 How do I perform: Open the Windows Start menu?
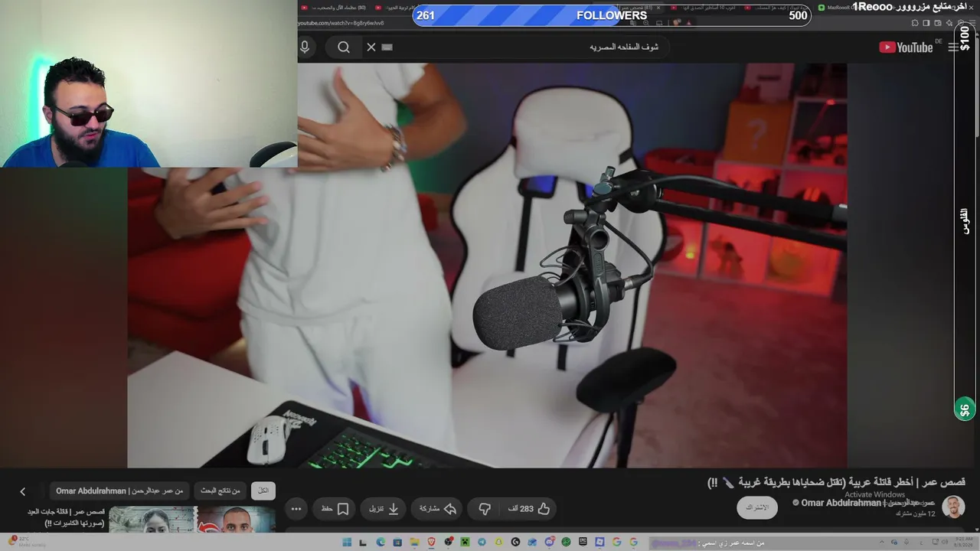pyautogui.click(x=347, y=543)
